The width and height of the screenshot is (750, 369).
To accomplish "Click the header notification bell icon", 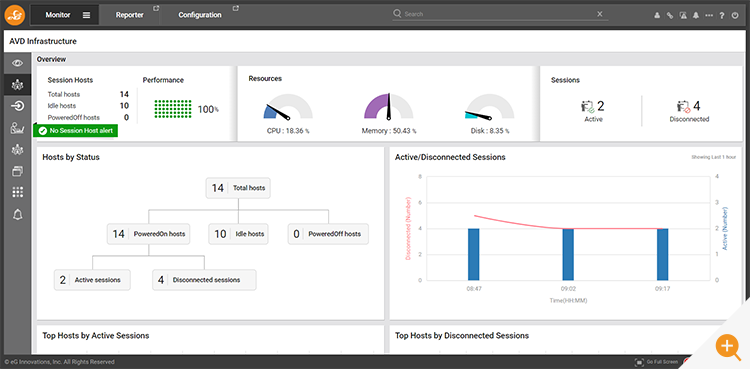I will 696,15.
